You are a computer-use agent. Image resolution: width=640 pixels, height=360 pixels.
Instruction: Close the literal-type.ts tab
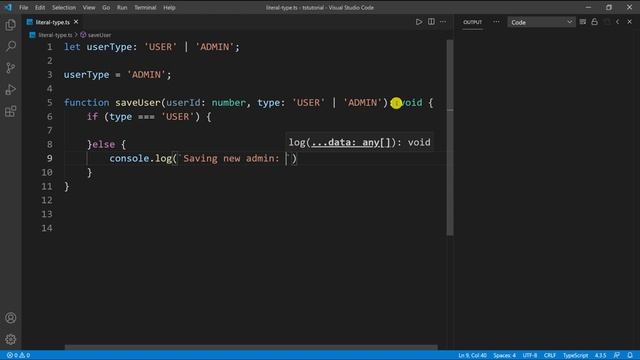76,22
